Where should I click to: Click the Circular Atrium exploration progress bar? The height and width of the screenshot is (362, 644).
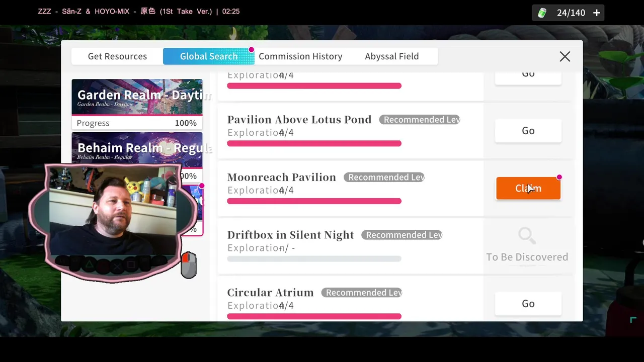314,316
